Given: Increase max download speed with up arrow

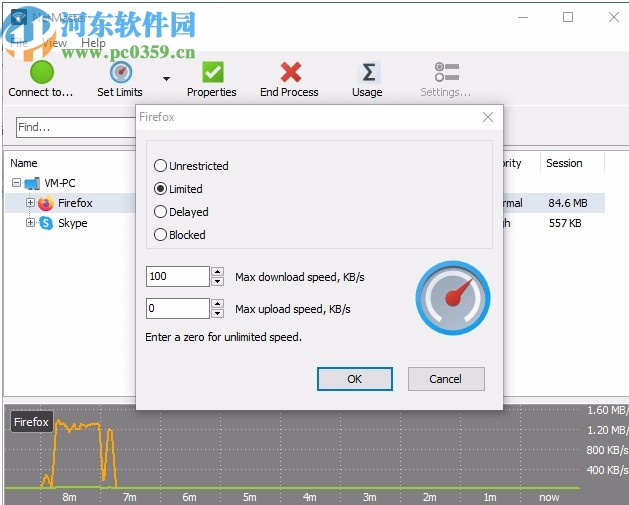Looking at the screenshot, I should 217,272.
